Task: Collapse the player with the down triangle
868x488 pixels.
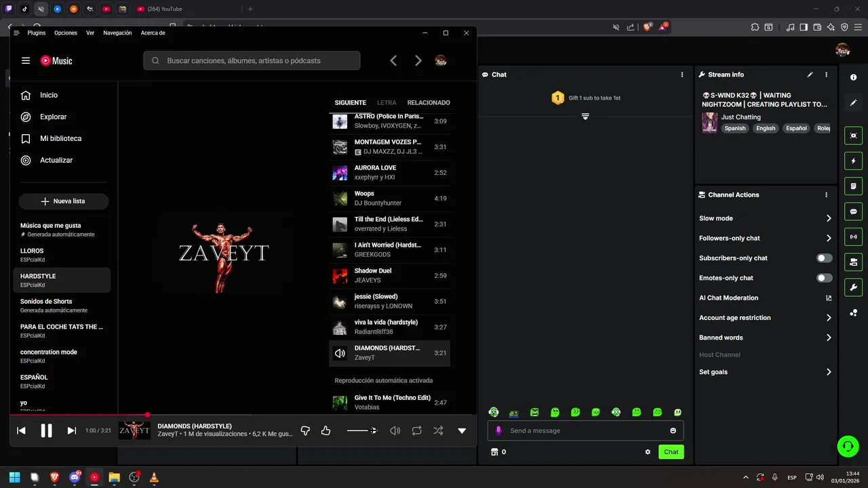Action: (462, 430)
